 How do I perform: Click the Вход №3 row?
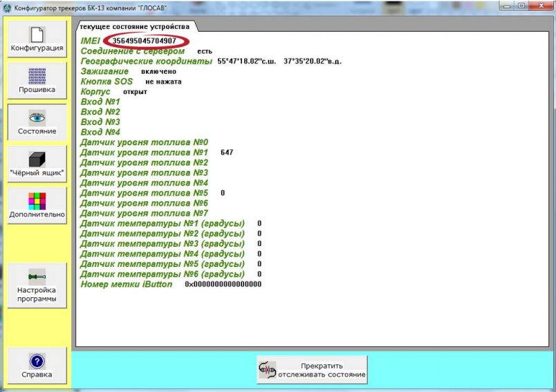pos(100,122)
